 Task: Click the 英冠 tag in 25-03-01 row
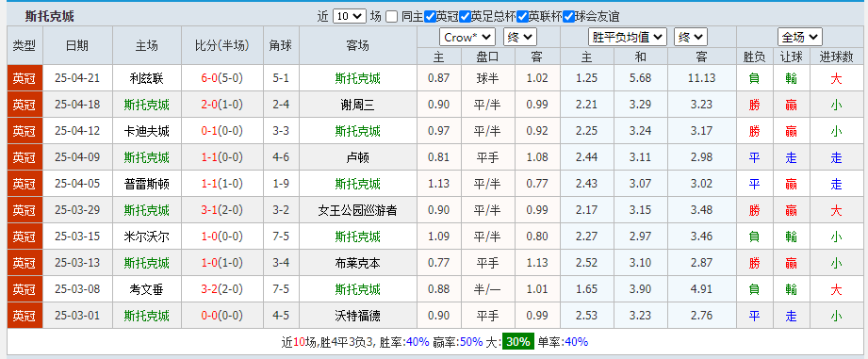[x=25, y=316]
